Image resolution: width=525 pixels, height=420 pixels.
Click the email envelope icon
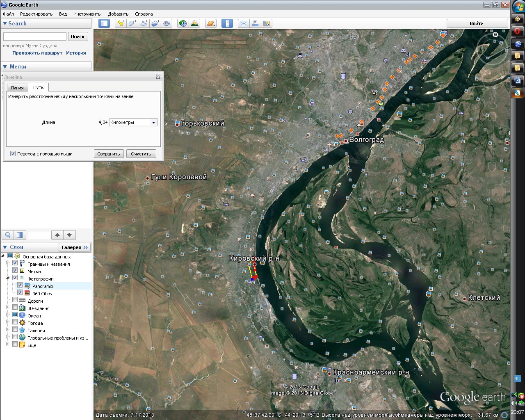244,23
